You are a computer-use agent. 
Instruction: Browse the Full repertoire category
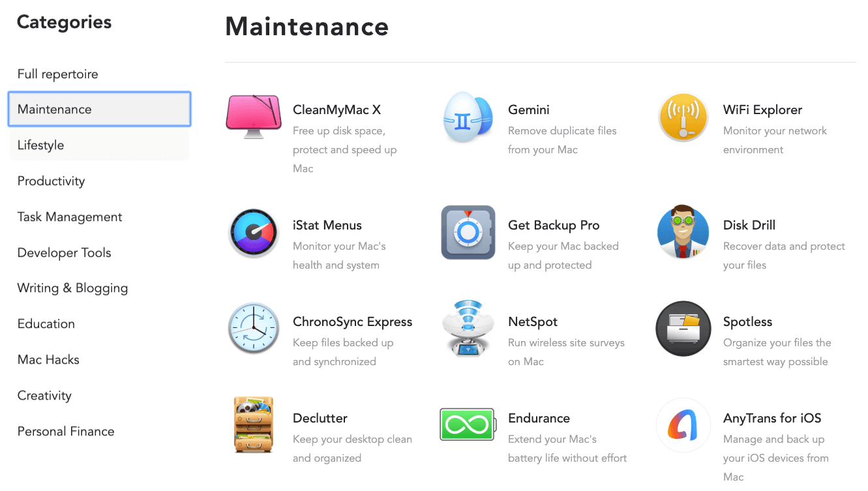(x=57, y=74)
